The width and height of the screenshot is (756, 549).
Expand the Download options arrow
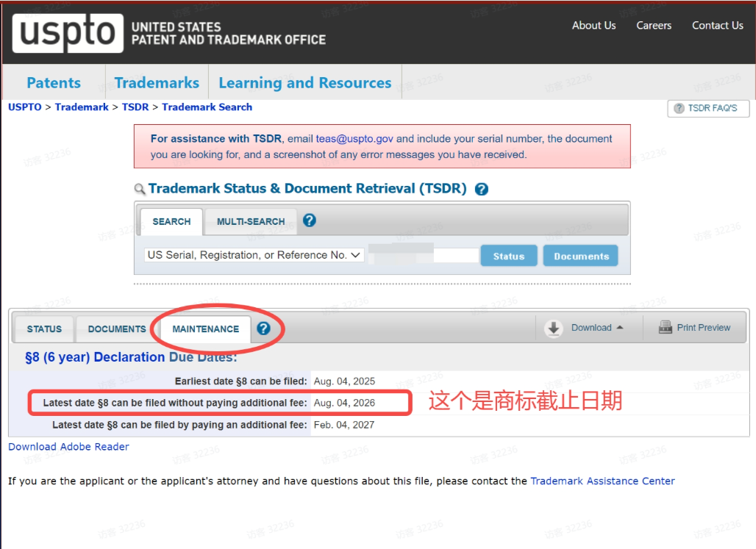click(620, 327)
